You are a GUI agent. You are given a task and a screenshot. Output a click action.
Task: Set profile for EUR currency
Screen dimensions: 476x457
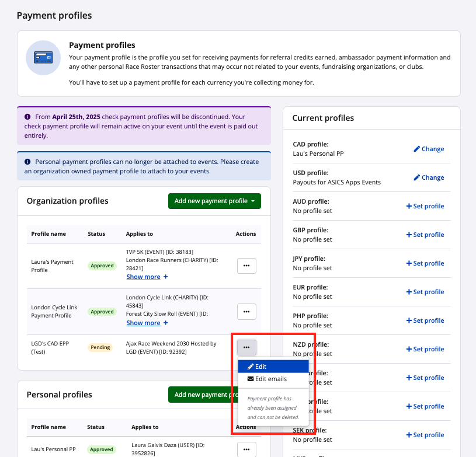(425, 292)
